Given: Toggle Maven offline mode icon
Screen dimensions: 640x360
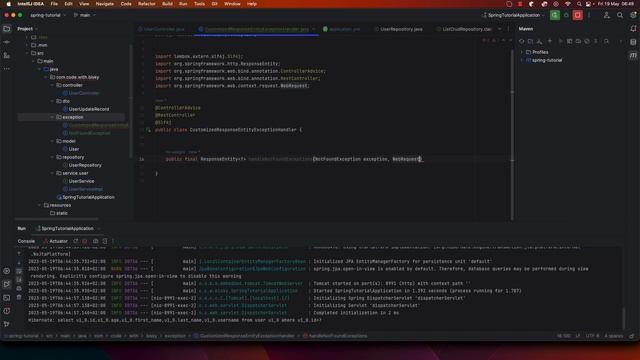Looking at the screenshot, I should pyautogui.click(x=578, y=41).
